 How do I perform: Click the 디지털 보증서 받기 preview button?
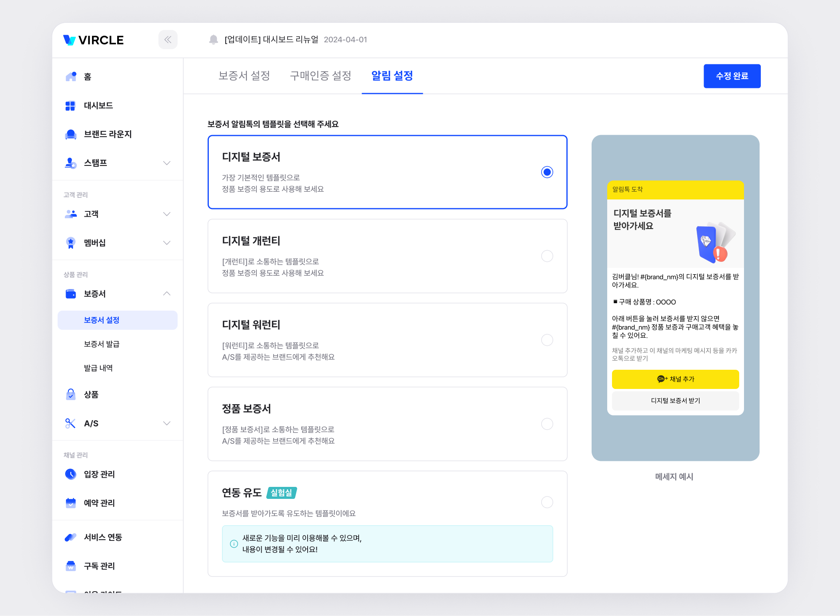point(675,401)
